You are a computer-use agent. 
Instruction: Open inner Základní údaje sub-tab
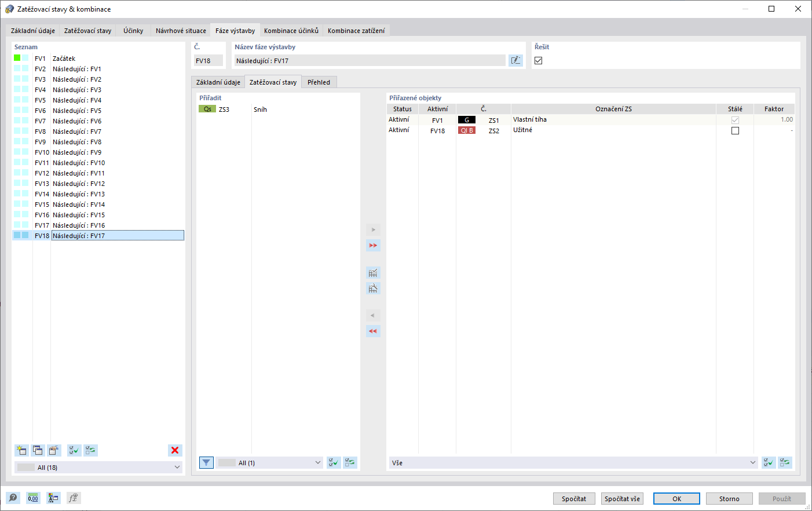click(218, 82)
